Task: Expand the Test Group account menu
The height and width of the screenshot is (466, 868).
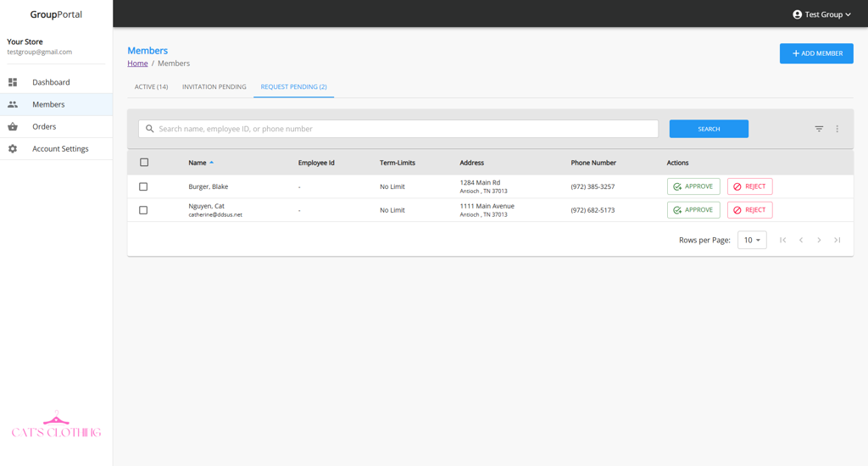Action: (x=821, y=14)
